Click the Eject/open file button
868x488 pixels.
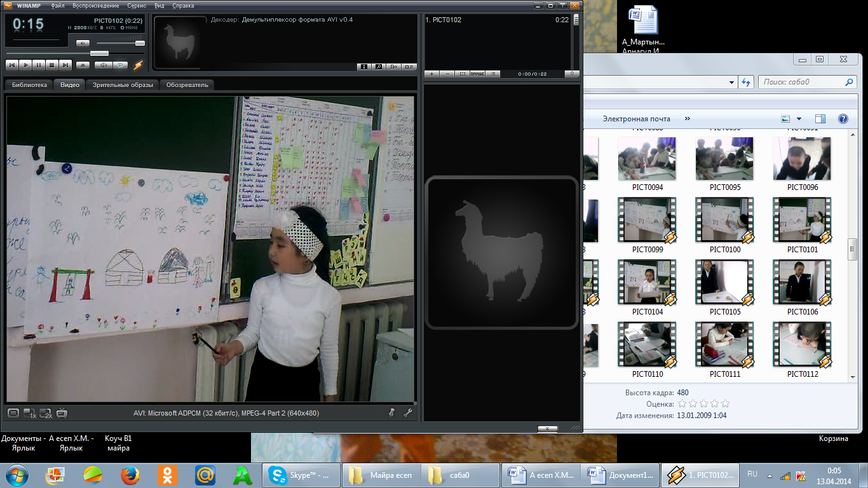click(x=83, y=65)
